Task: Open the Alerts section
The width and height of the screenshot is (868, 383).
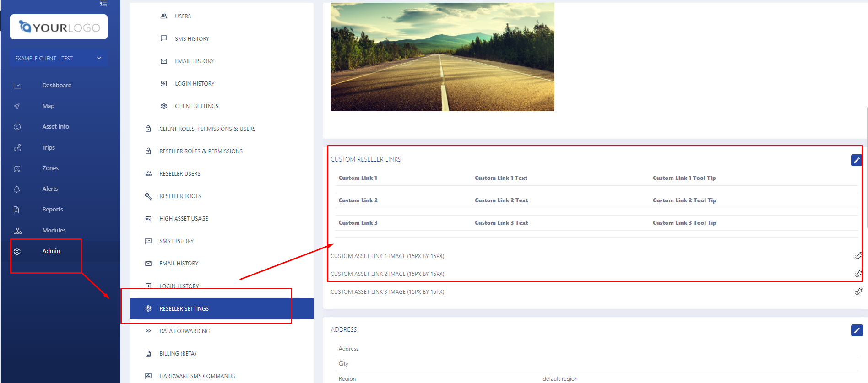Action: (x=50, y=189)
